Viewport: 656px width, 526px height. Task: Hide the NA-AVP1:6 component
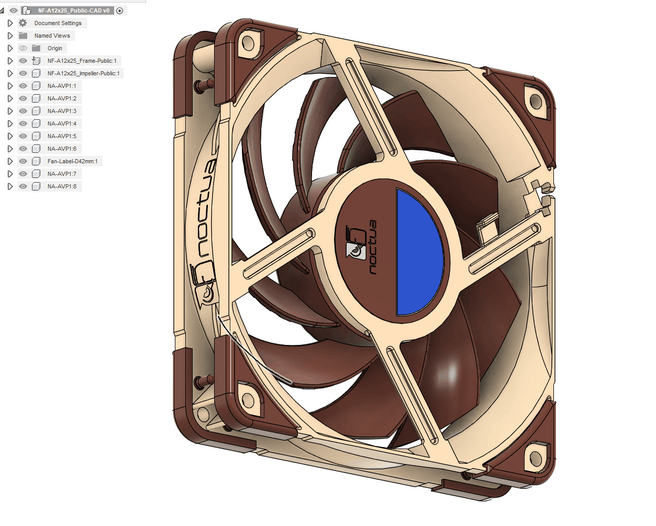tap(23, 149)
